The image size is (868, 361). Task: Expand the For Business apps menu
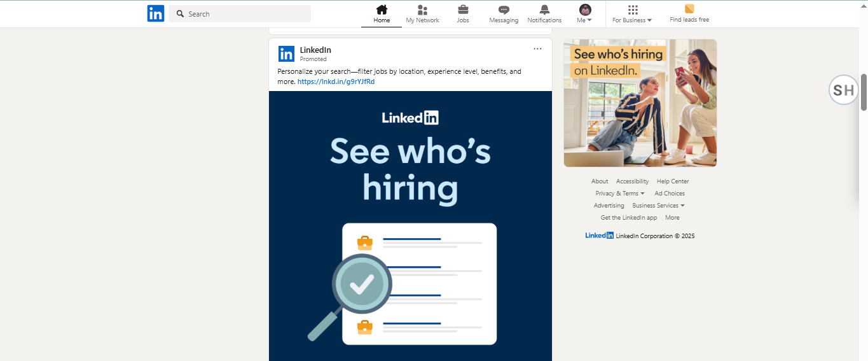pyautogui.click(x=632, y=14)
